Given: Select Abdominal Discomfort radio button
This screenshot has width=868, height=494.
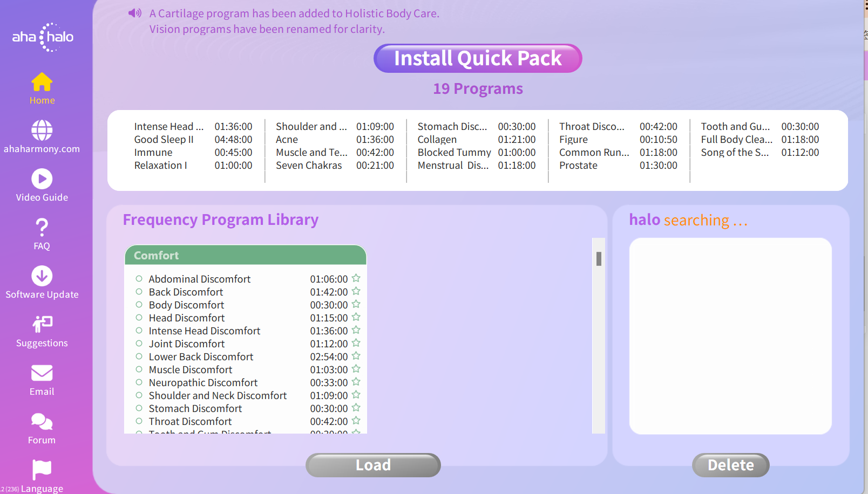Looking at the screenshot, I should click(139, 279).
